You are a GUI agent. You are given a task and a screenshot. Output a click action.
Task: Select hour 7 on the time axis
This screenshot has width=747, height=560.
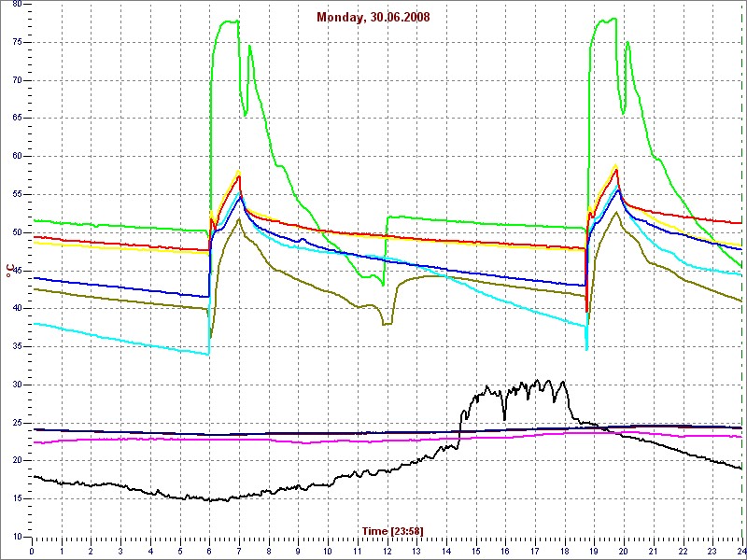[x=239, y=551]
